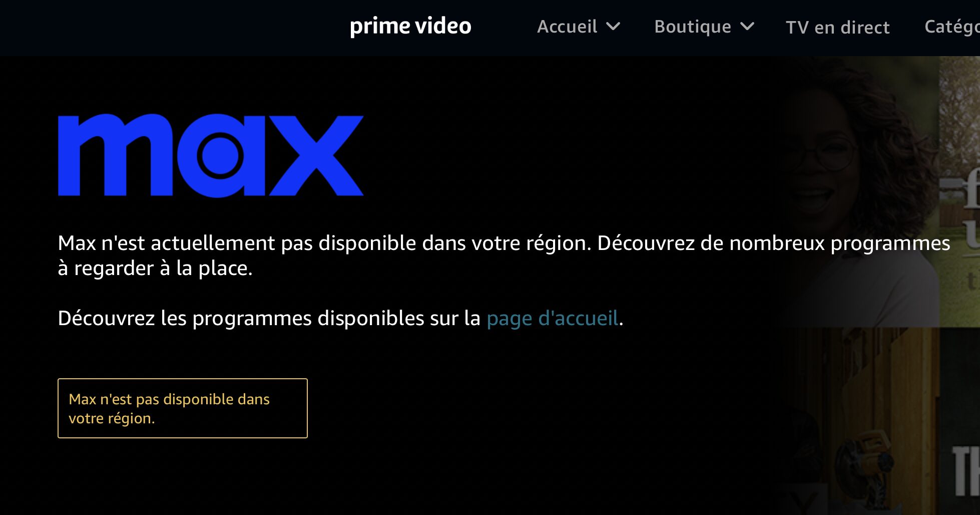Open the Accueil menu label

coord(567,27)
